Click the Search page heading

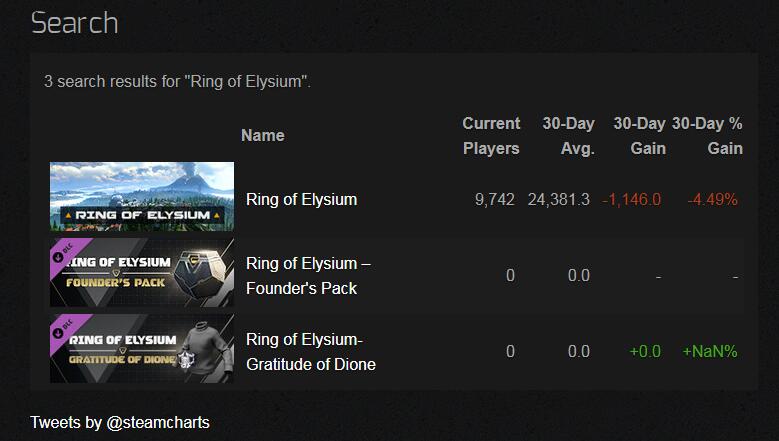point(74,23)
